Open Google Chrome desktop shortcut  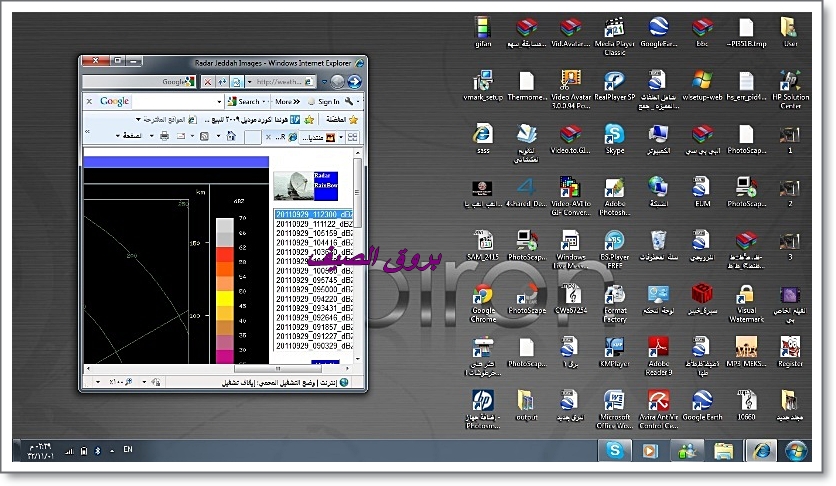[x=483, y=303]
